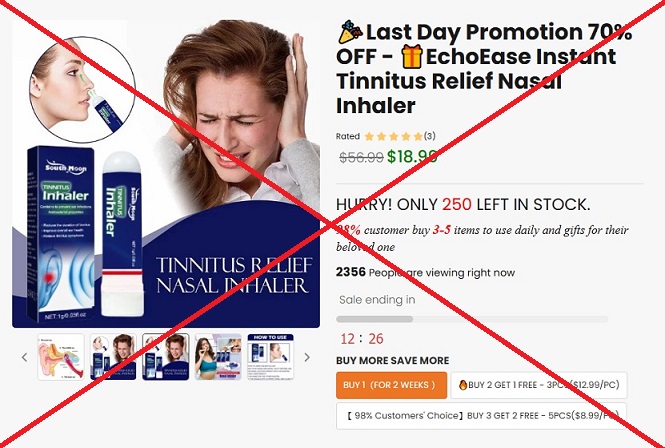The height and width of the screenshot is (448, 665).
Task: Choose Buy 3 Get 2 Free option
Action: coord(481,416)
